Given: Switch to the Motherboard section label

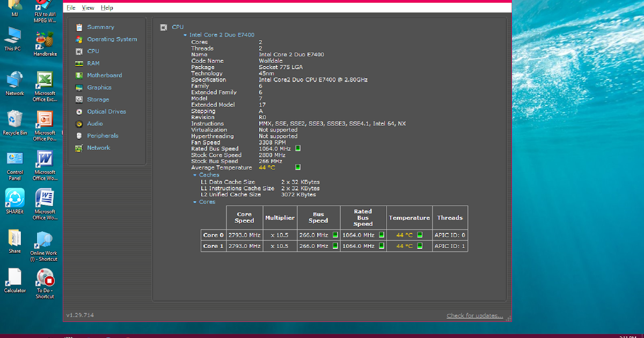Looking at the screenshot, I should 105,75.
